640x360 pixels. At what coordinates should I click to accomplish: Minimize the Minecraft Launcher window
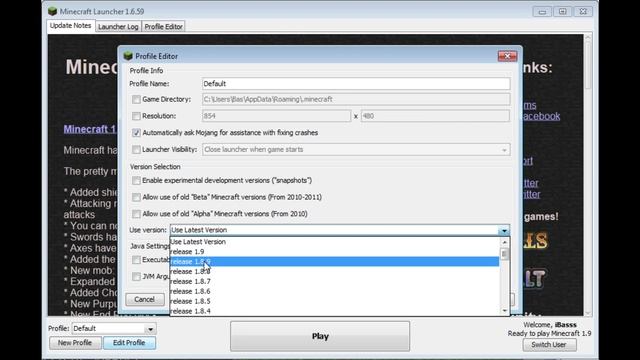pos(542,11)
